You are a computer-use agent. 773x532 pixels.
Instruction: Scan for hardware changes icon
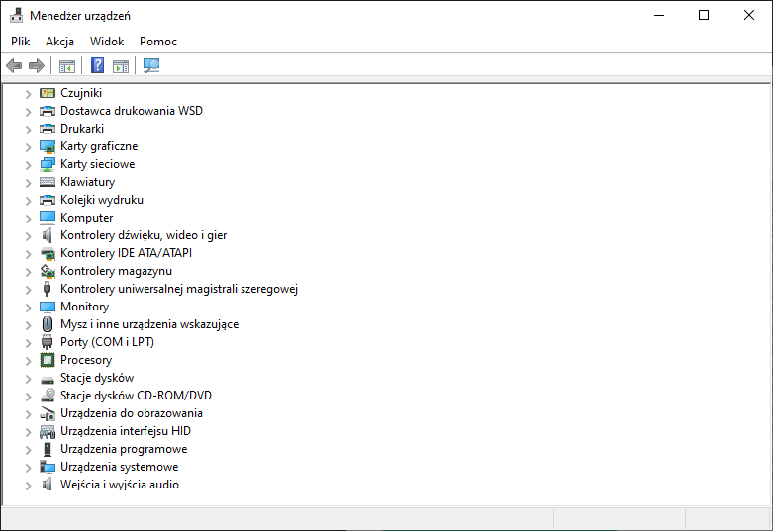pyautogui.click(x=151, y=65)
